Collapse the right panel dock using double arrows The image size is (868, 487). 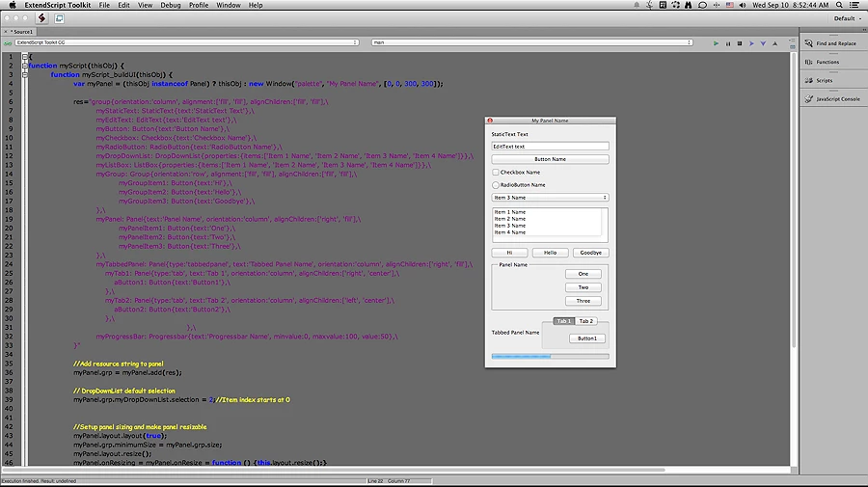point(863,30)
